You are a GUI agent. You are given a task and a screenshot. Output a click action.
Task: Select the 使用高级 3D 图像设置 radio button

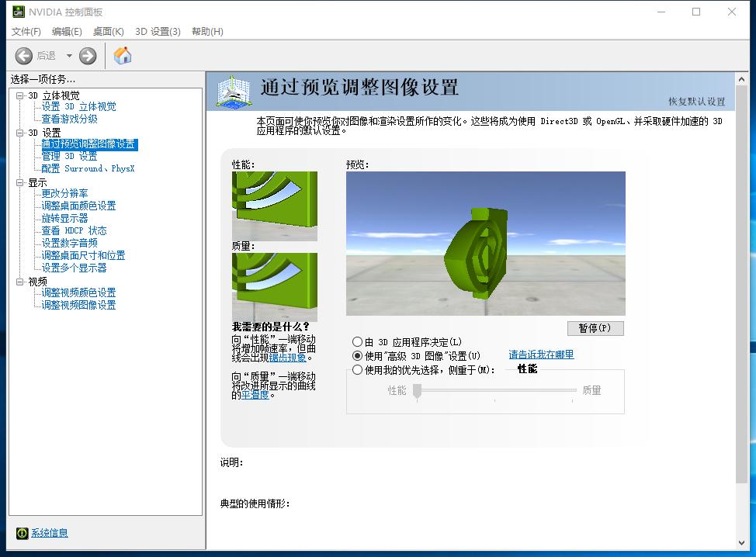[357, 354]
